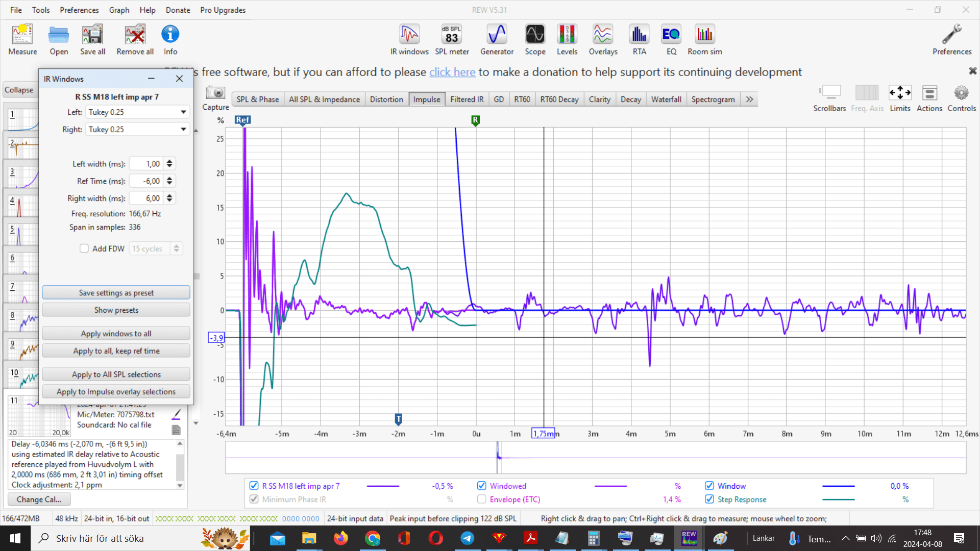
Task: Click the Measure toolbar icon
Action: tap(22, 40)
